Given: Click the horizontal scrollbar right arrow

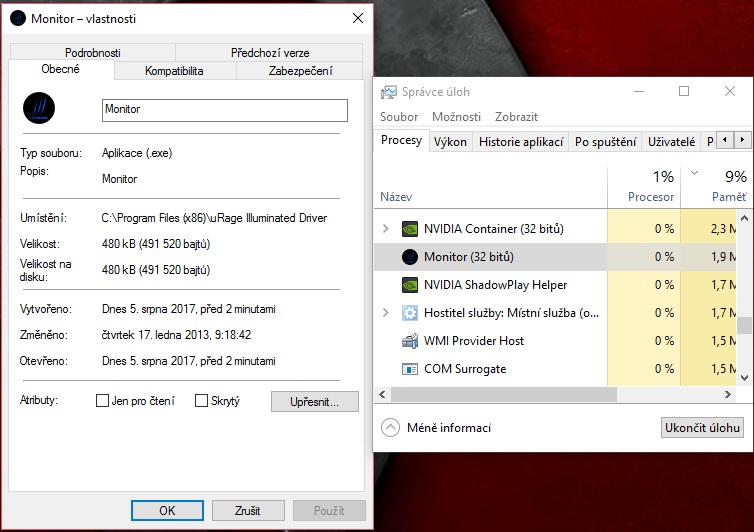Looking at the screenshot, I should point(728,395).
